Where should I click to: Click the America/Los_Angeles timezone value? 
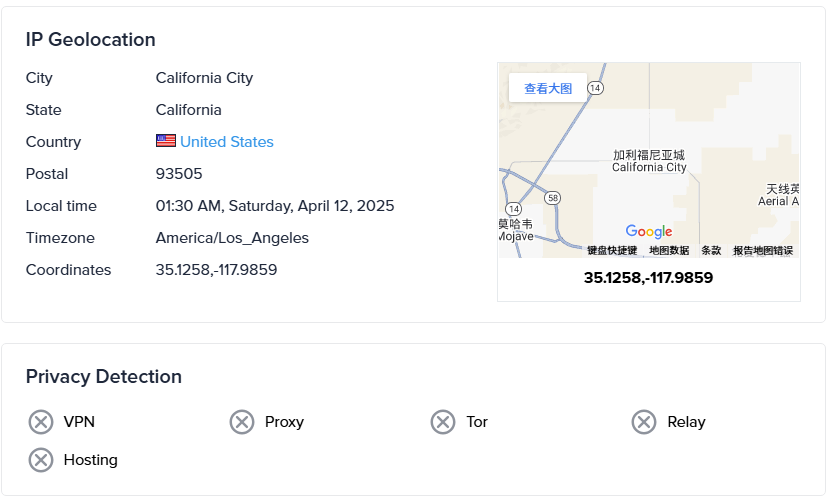click(232, 238)
